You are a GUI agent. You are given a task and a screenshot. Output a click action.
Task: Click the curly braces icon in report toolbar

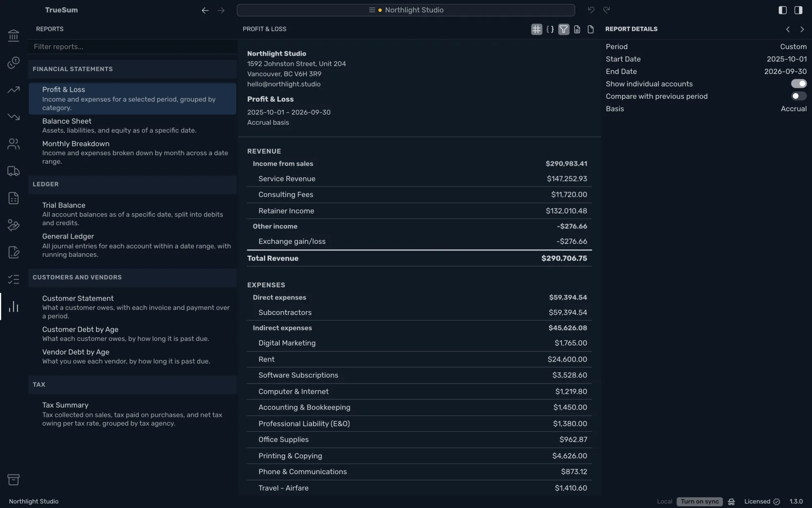pos(550,29)
